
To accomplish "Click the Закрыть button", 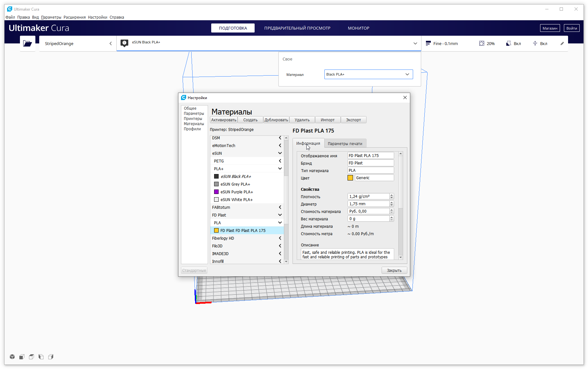I will click(x=394, y=270).
